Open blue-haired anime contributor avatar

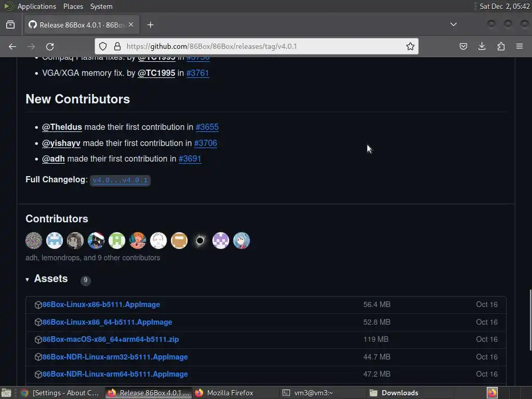[242, 241]
